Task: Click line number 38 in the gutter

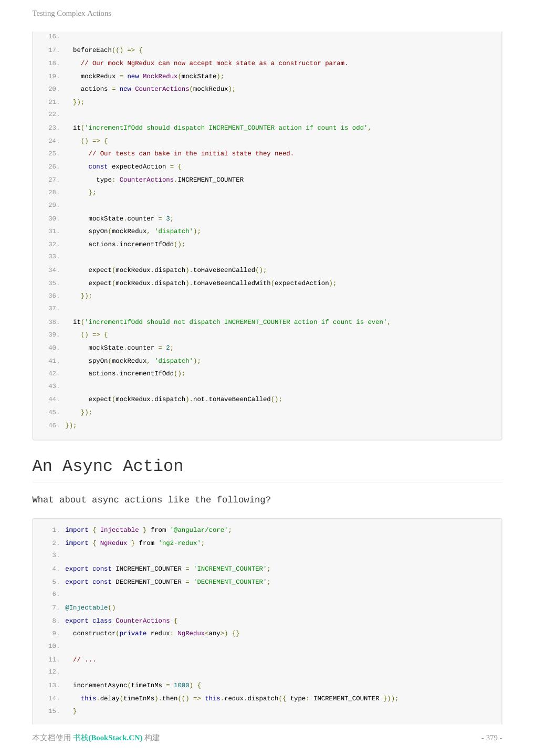Action: tap(54, 322)
